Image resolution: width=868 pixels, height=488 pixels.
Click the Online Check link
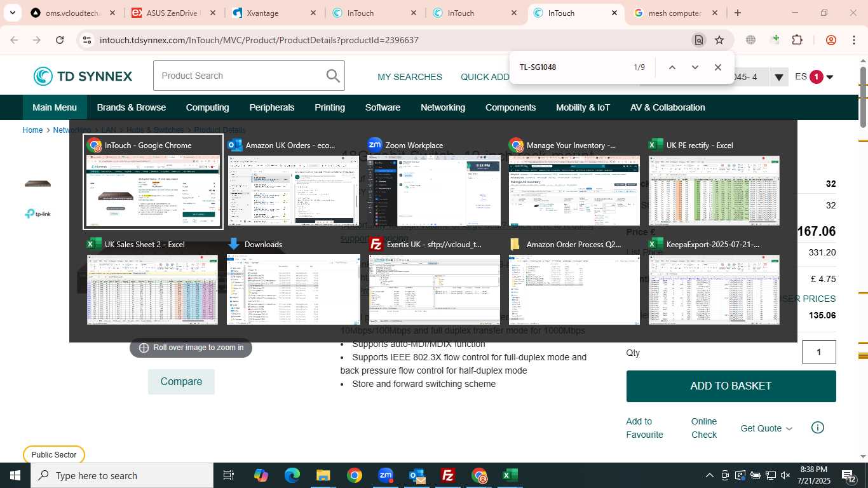pyautogui.click(x=704, y=428)
